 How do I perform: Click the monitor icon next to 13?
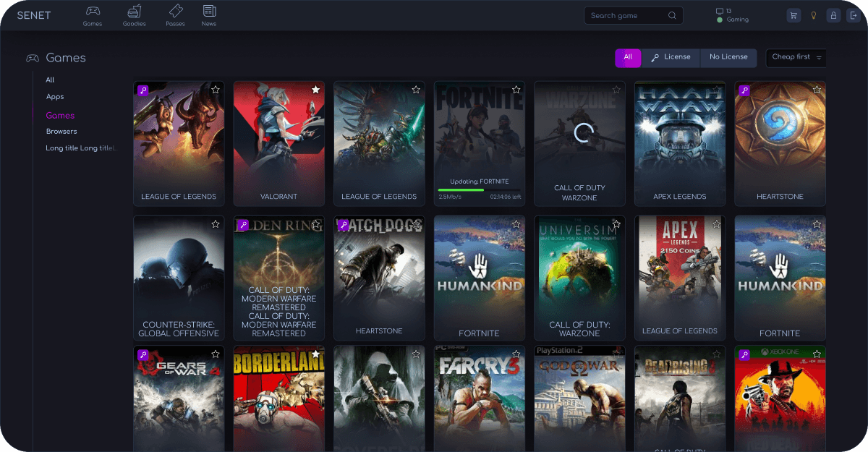click(x=720, y=11)
